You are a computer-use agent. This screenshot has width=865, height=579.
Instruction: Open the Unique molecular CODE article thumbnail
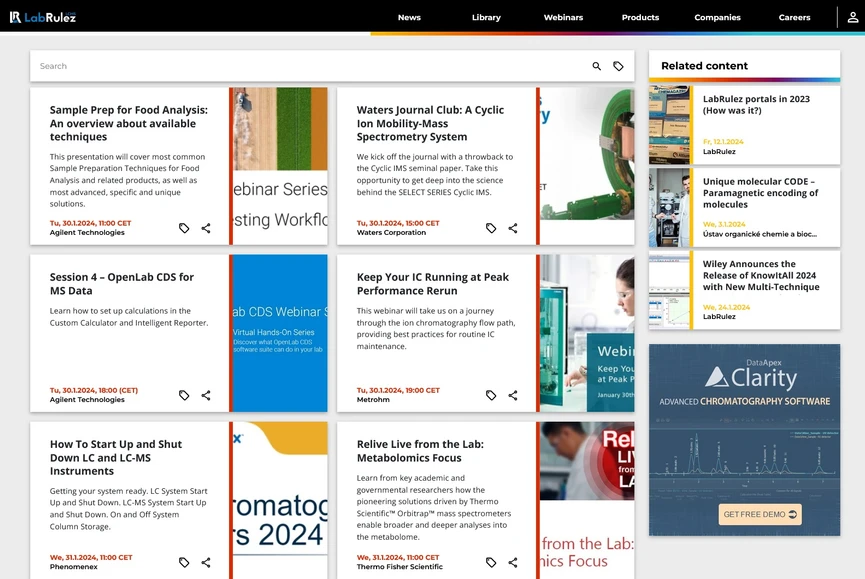tap(669, 207)
